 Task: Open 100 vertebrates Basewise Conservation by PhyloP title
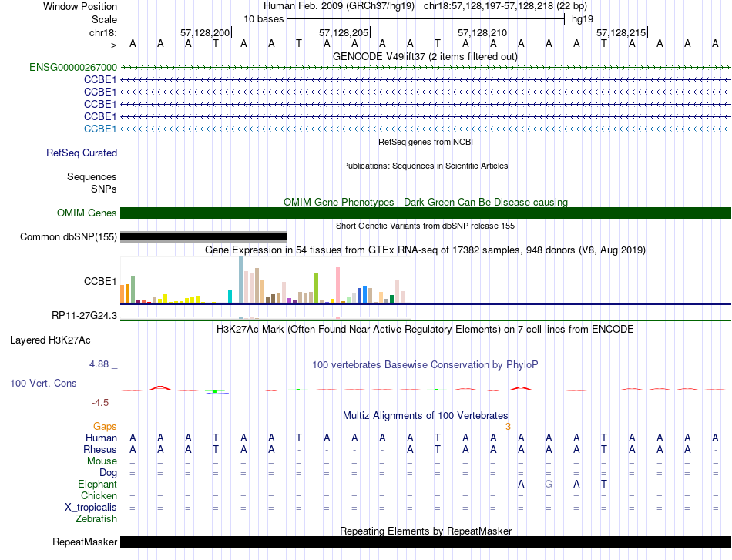(425, 365)
